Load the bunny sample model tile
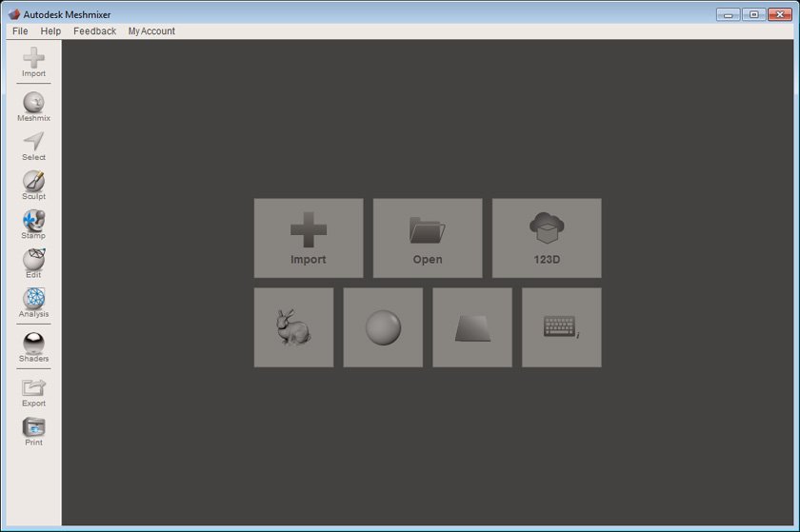The height and width of the screenshot is (532, 800). [x=294, y=327]
